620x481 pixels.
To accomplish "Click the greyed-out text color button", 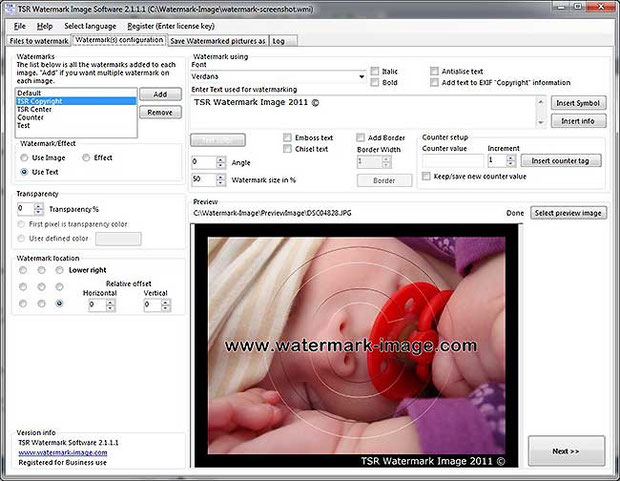I will 218,140.
